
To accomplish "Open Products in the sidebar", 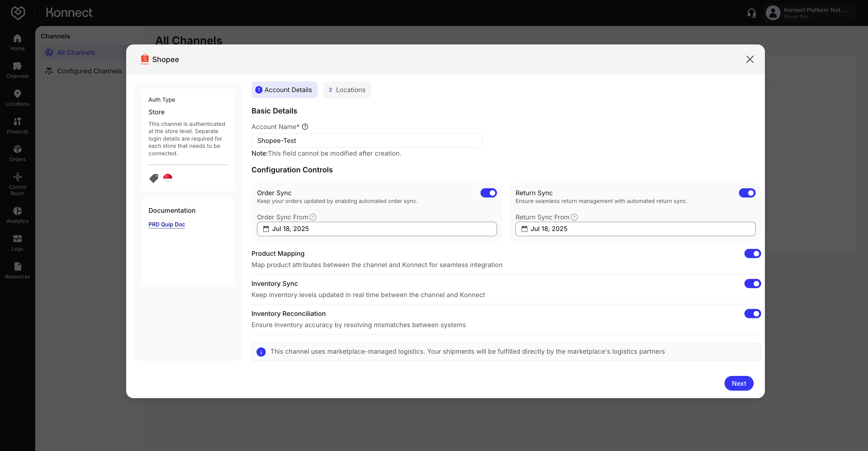I will tap(17, 125).
